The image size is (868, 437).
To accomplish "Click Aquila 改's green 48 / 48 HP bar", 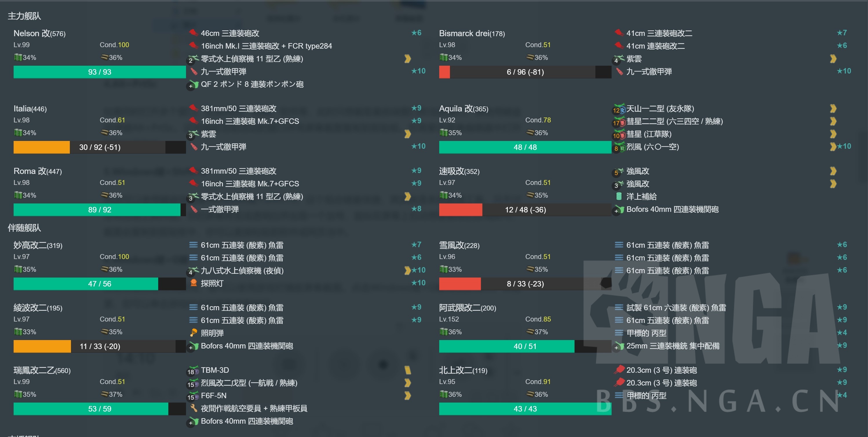I will tap(525, 147).
